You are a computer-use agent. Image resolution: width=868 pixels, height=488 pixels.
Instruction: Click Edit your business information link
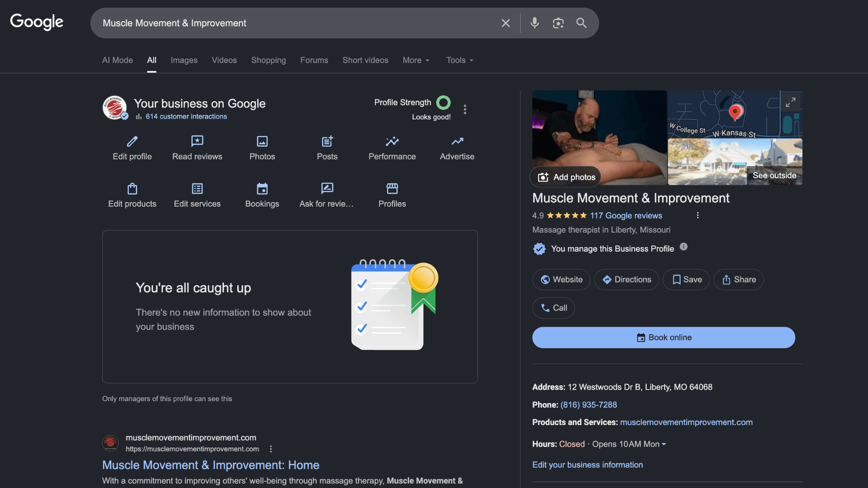pyautogui.click(x=587, y=465)
